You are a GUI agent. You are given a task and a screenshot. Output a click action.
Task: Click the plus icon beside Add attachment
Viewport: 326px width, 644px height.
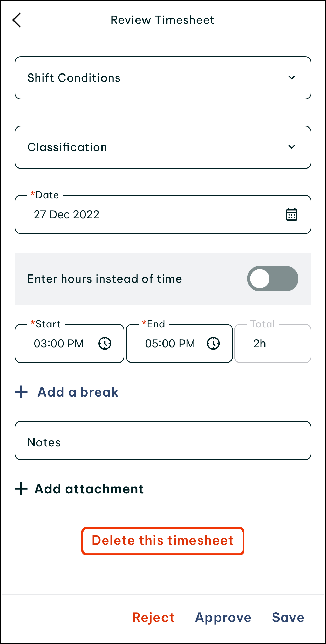pos(21,489)
